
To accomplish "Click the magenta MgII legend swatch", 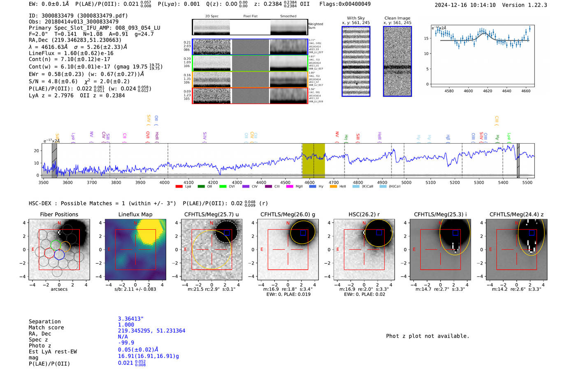I will click(x=290, y=186).
